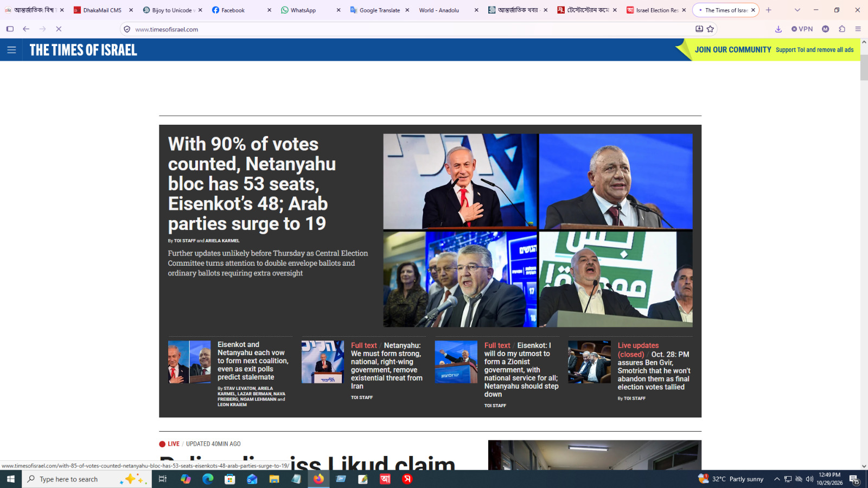Image resolution: width=868 pixels, height=488 pixels.
Task: Show site information shield icon
Action: point(127,29)
